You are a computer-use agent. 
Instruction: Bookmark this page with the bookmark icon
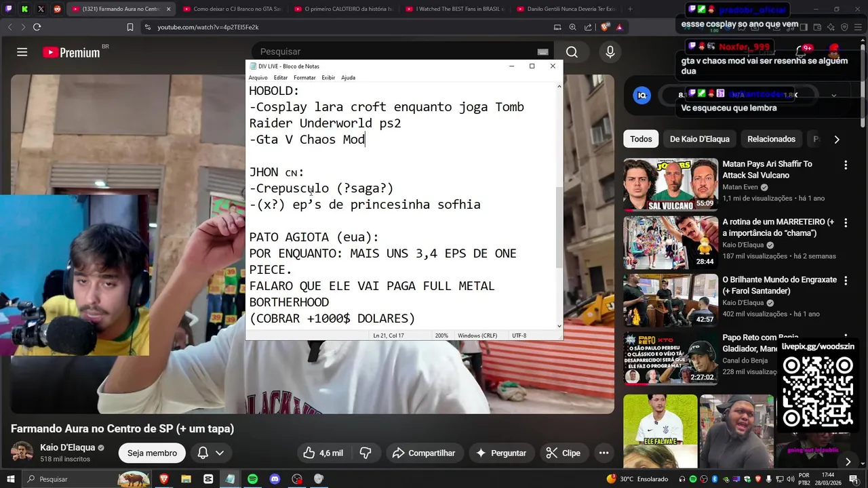tap(130, 27)
